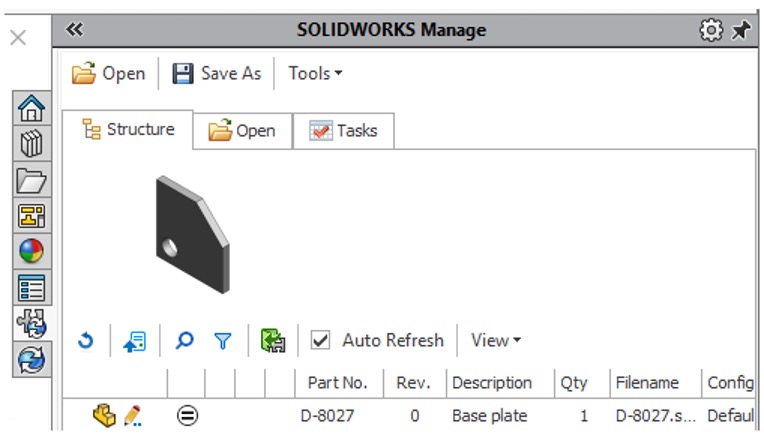Select the D-8027 part number cell
The height and width of the screenshot is (436, 764).
[x=327, y=416]
